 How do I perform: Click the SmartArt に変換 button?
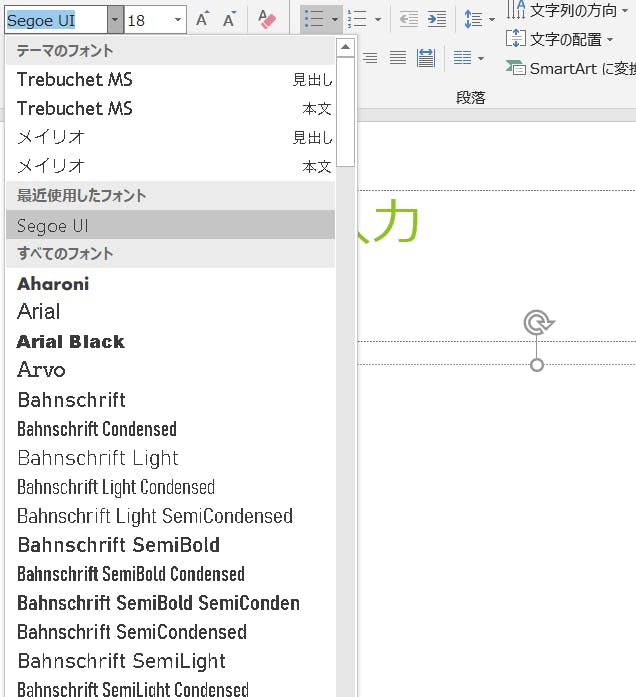(570, 68)
